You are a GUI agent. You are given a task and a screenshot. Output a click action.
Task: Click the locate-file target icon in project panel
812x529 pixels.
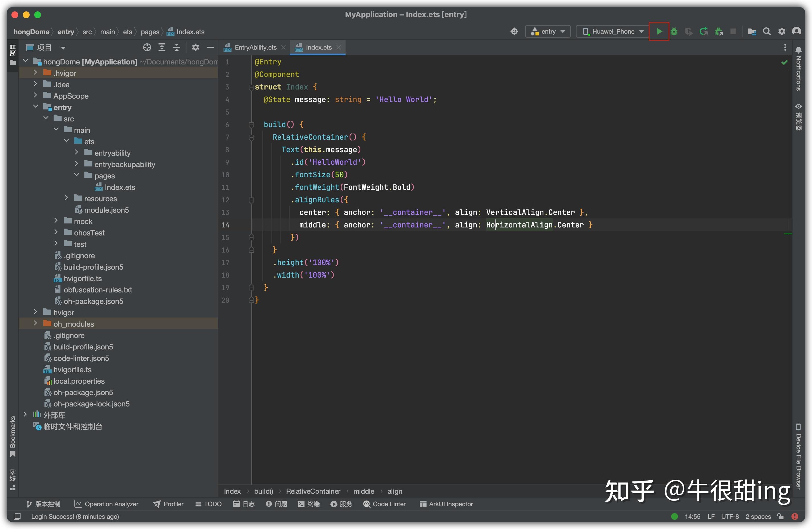pyautogui.click(x=147, y=47)
